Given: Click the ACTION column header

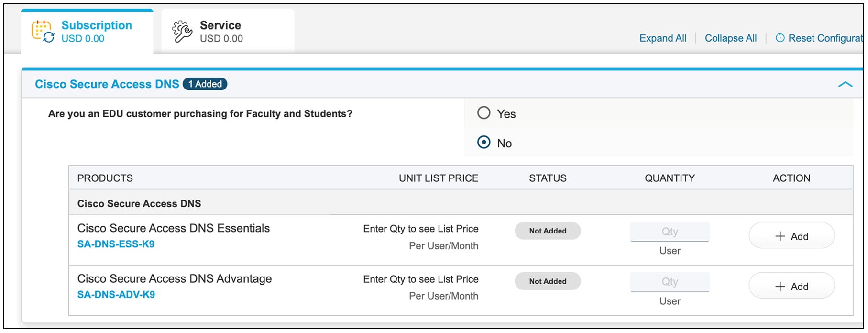Looking at the screenshot, I should click(x=791, y=178).
